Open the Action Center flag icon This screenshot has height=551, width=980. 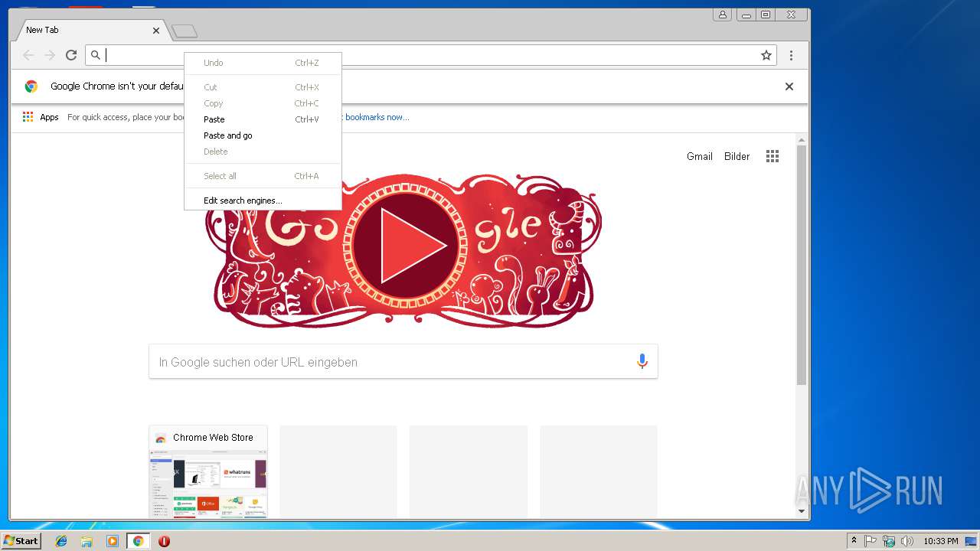click(871, 541)
